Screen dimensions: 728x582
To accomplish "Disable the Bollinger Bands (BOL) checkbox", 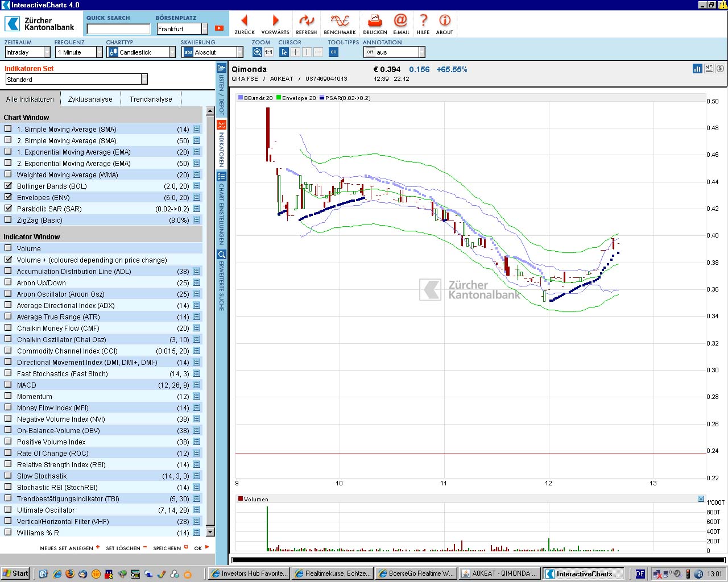I will [x=8, y=186].
